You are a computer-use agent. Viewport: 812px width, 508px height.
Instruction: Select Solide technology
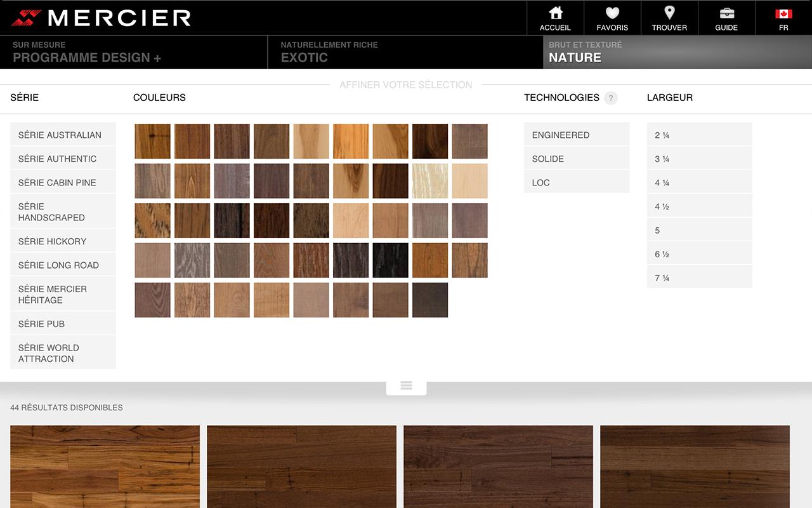point(577,159)
